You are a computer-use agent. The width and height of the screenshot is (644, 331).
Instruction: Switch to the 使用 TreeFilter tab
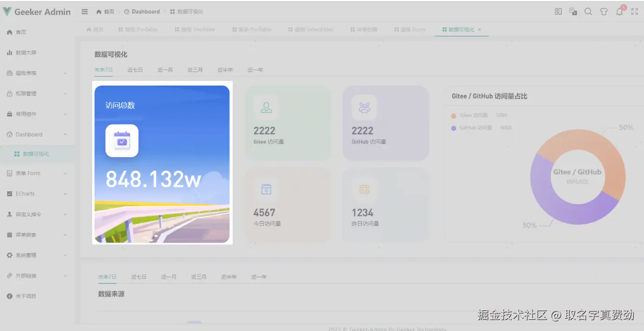coord(195,29)
